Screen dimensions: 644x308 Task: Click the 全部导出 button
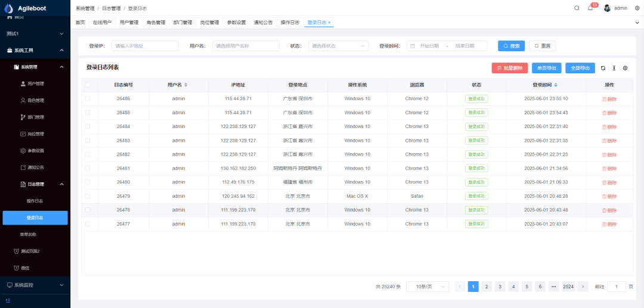(x=580, y=68)
